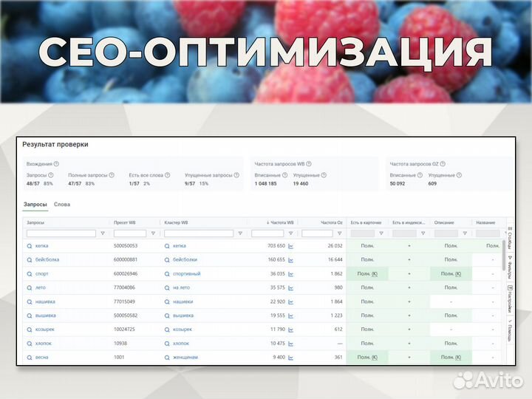Focus the Пресет WB filter input

130,233
